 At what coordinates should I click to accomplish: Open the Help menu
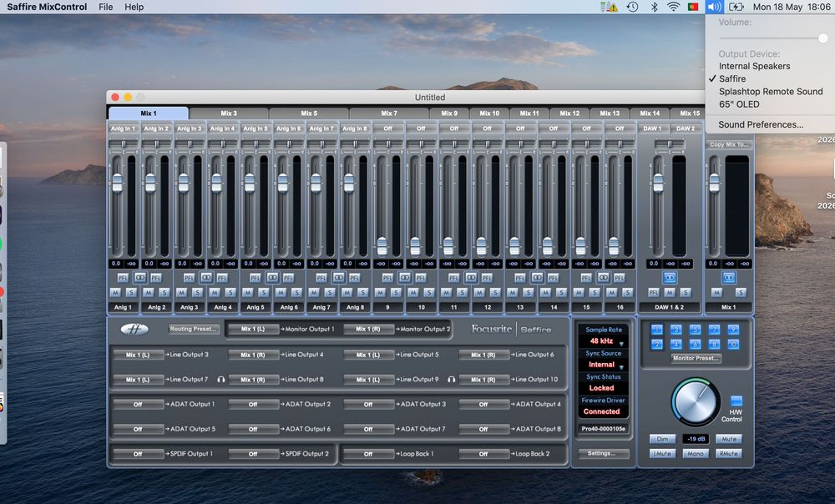[x=134, y=7]
